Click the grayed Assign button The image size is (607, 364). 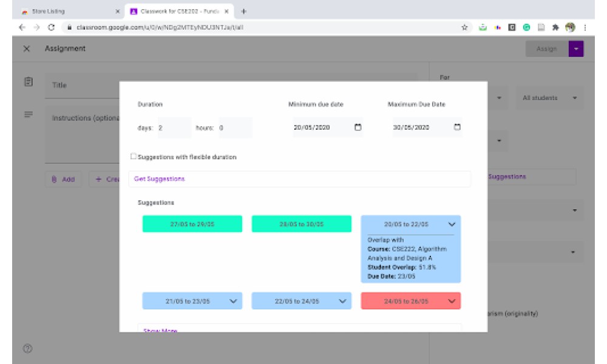[547, 49]
